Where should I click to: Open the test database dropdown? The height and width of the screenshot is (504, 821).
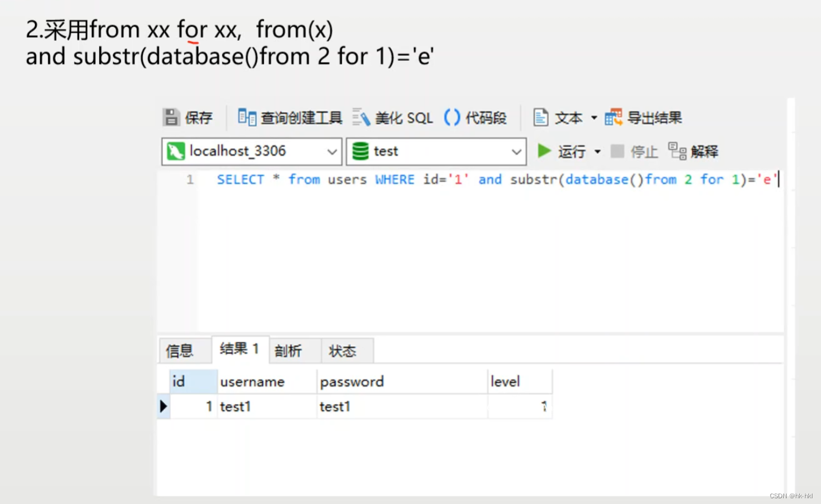pyautogui.click(x=516, y=152)
